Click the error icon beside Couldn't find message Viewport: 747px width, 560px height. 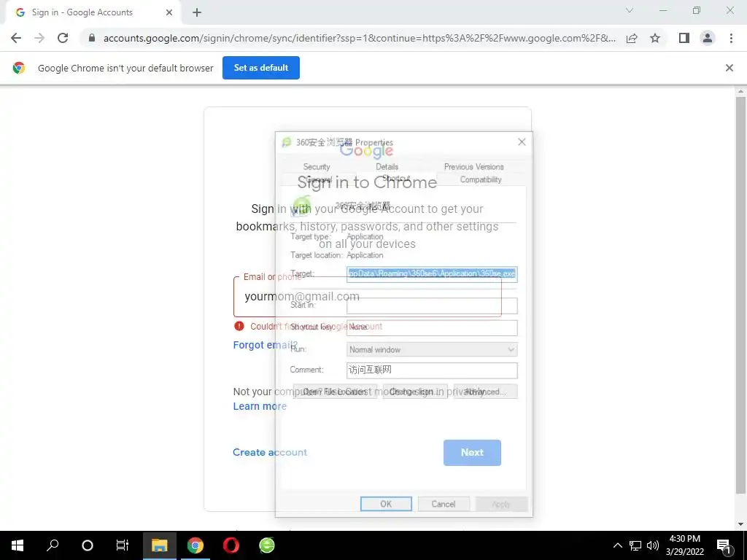point(239,326)
